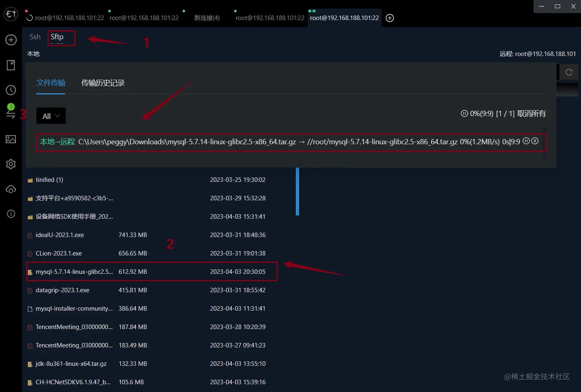Select the 文件传输 tab
The height and width of the screenshot is (392, 581).
(x=51, y=83)
